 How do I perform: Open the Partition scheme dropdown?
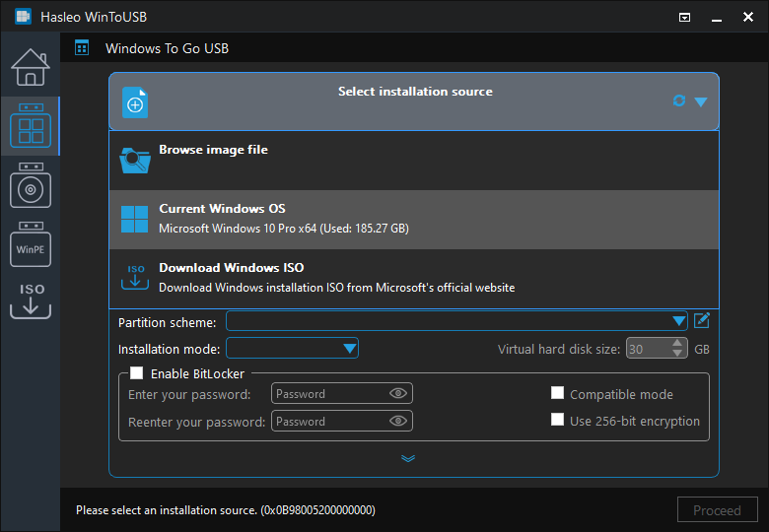(456, 321)
